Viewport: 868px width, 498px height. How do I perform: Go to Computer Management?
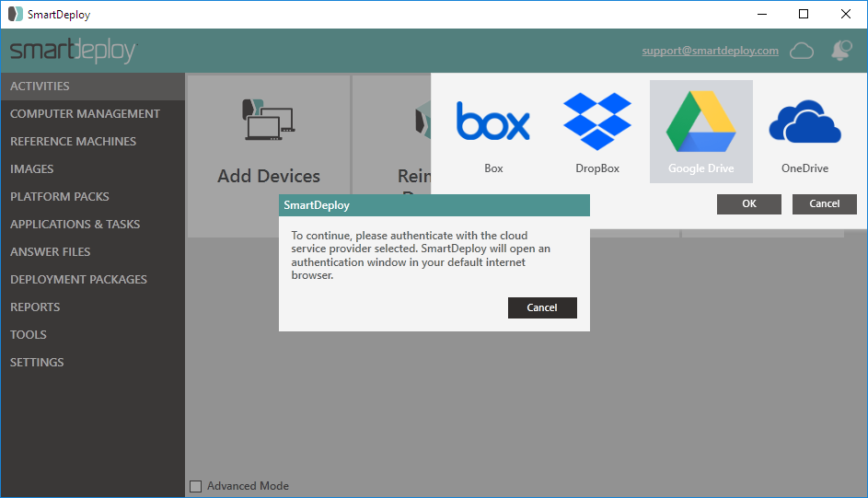[92, 114]
